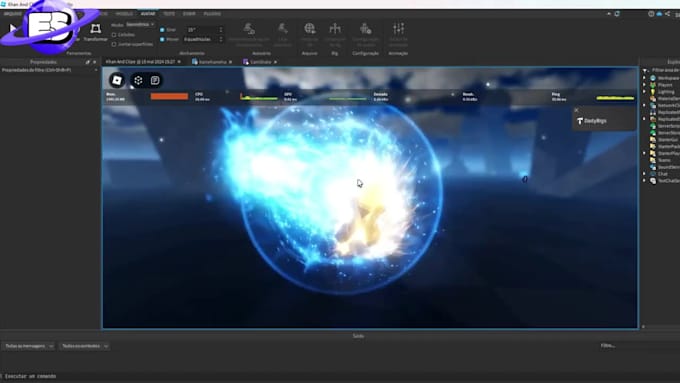The image size is (680, 383).
Task: Click the orange memory usage bar
Action: click(x=170, y=96)
